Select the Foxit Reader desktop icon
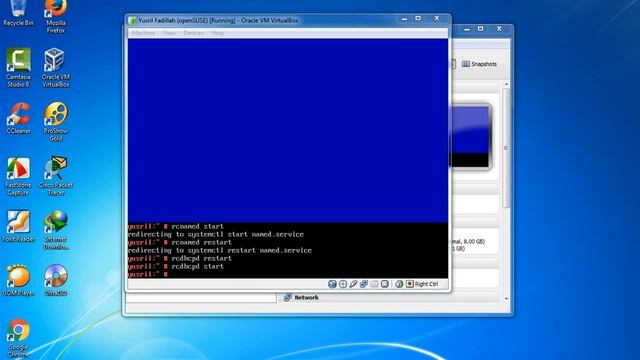 coord(18,226)
